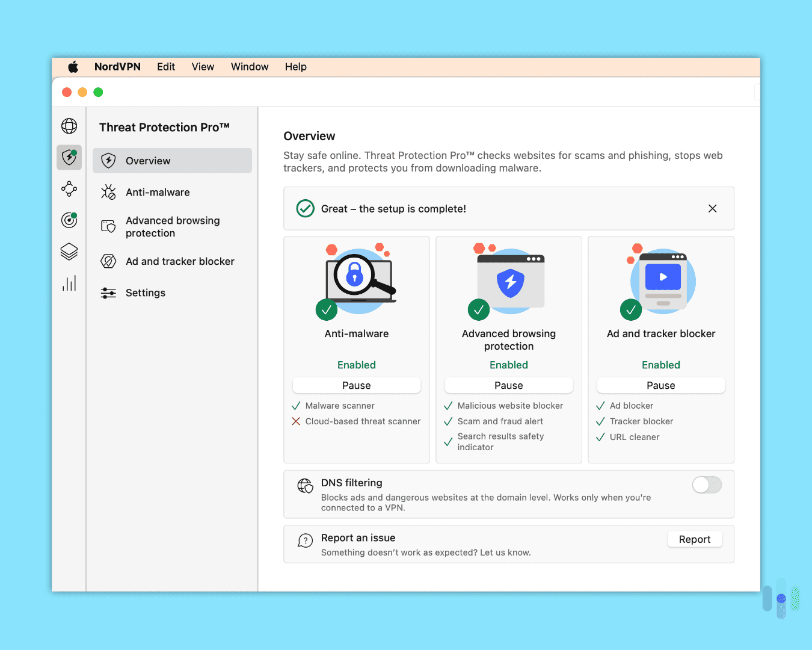Pause Advanced browsing protection
812x650 pixels.
[x=508, y=385]
